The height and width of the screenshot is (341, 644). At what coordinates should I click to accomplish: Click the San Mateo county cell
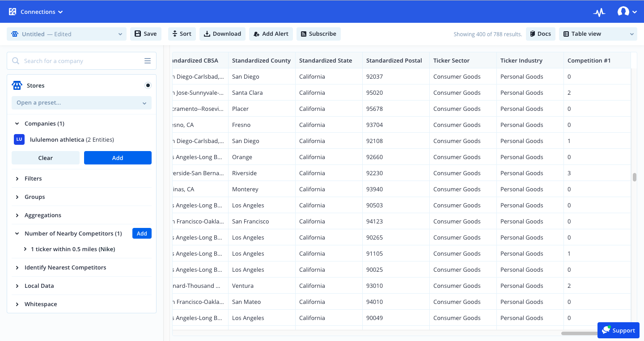[x=262, y=302]
